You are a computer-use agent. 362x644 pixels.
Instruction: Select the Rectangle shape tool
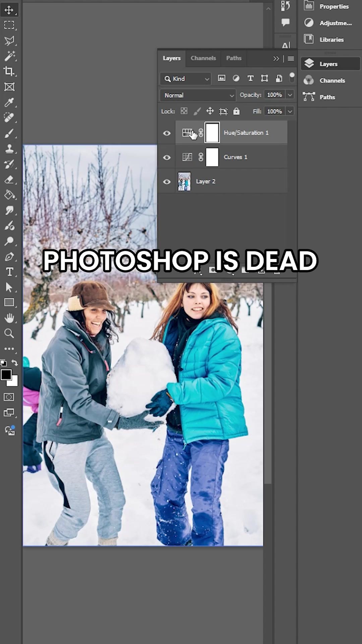[x=9, y=303]
